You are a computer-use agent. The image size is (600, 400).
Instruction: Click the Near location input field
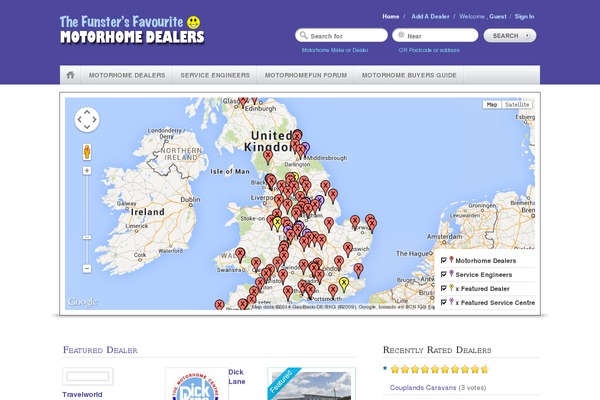[x=435, y=35]
